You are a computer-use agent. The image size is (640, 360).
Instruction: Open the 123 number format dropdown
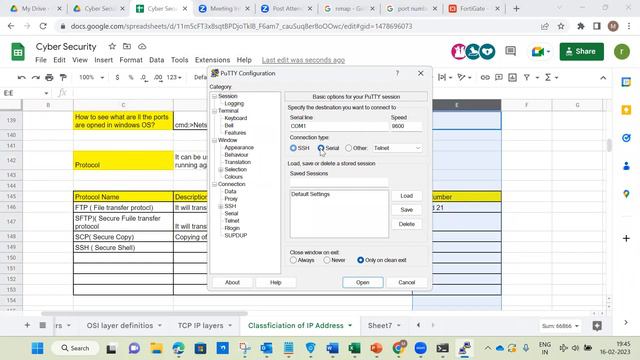[174, 77]
